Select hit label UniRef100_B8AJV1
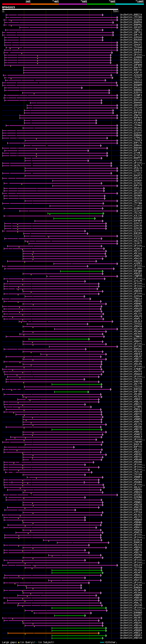The width and height of the screenshot is (146, 644). [x=131, y=42]
